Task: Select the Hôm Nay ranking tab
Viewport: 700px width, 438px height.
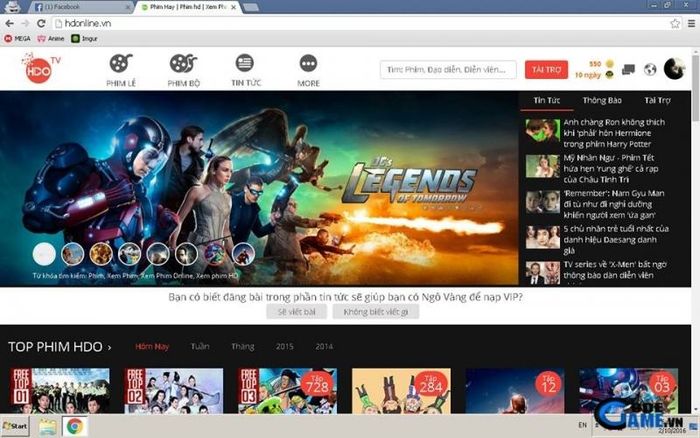Action: tap(152, 346)
